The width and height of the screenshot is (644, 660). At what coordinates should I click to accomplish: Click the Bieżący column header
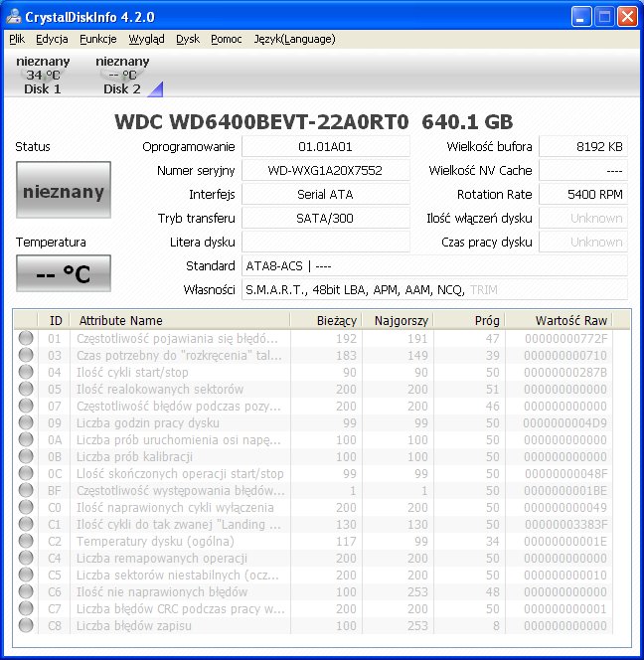coord(326,320)
